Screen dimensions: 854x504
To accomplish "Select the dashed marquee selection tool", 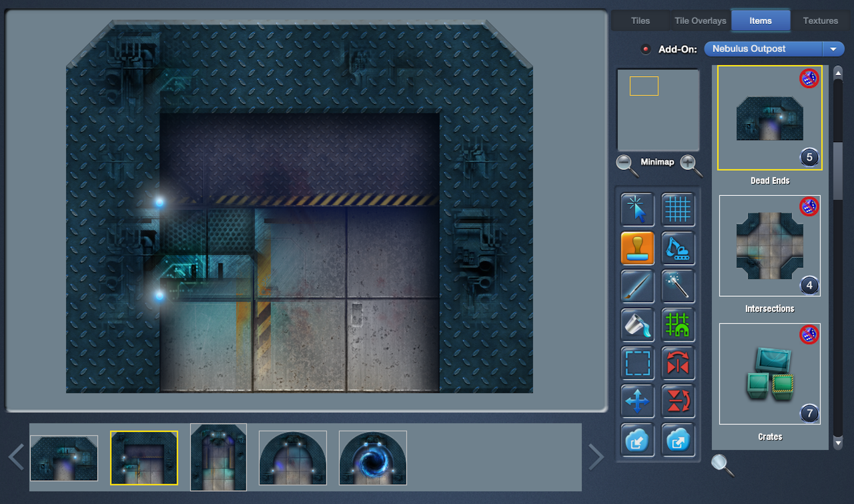I will (x=637, y=363).
